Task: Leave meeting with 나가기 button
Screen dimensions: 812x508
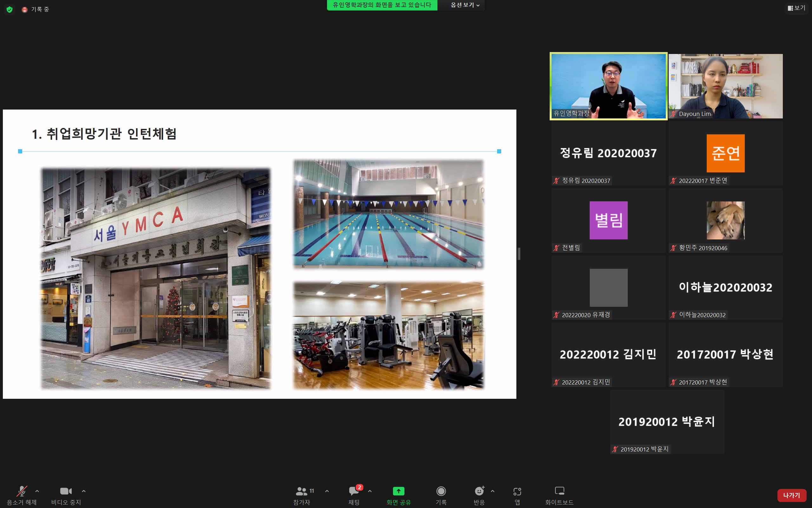Action: (x=791, y=495)
